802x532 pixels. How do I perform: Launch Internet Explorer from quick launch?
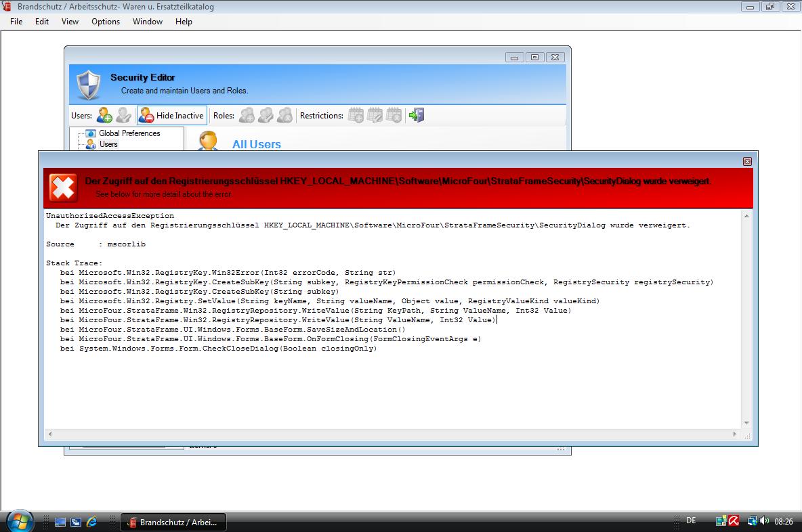(91, 522)
